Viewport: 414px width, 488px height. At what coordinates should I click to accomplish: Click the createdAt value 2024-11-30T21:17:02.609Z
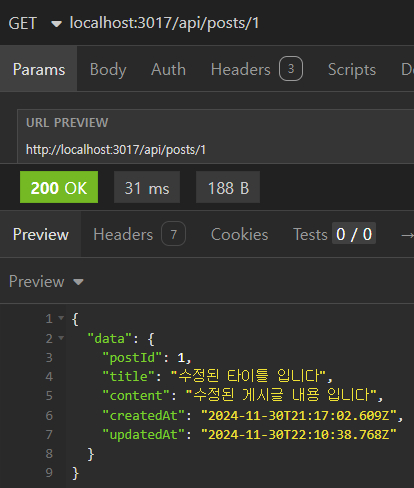coord(299,416)
